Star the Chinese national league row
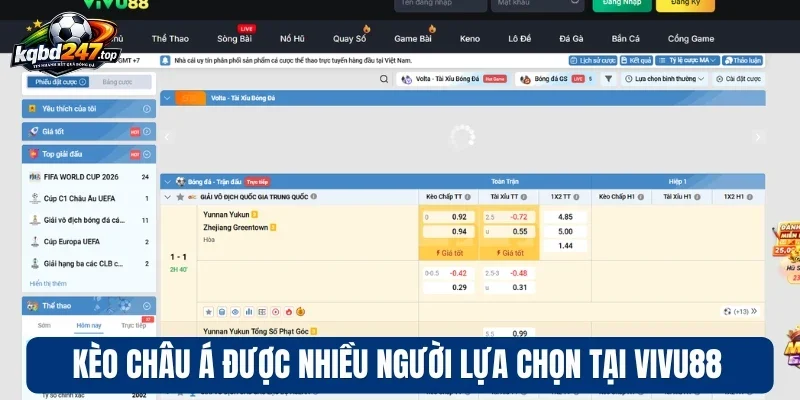The image size is (800, 400). coord(180,197)
